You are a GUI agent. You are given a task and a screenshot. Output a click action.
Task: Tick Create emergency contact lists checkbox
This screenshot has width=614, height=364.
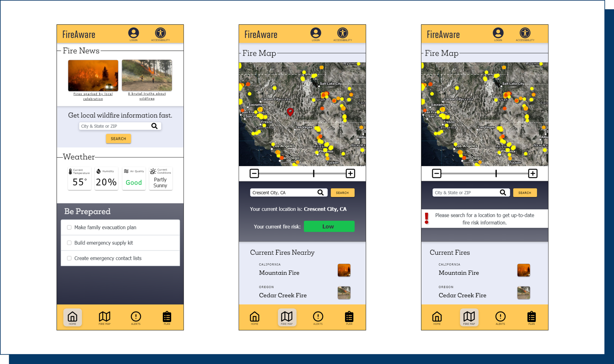click(69, 258)
